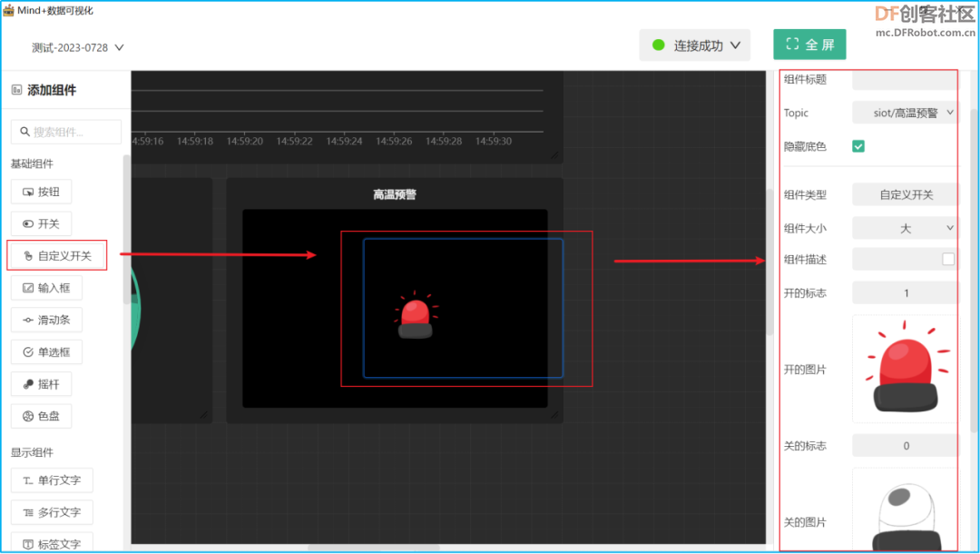Click the Mind+ application icon in title bar

pos(9,10)
